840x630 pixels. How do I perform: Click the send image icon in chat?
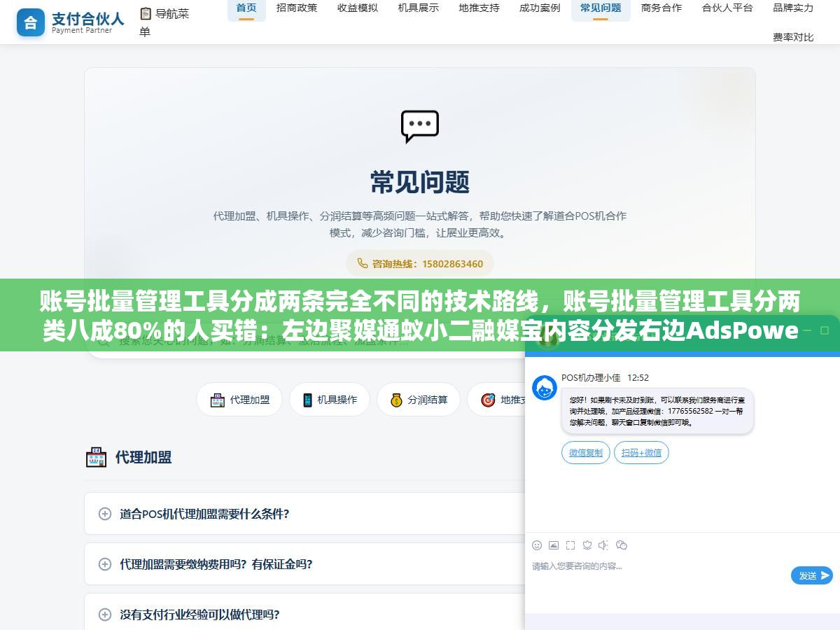[x=554, y=545]
